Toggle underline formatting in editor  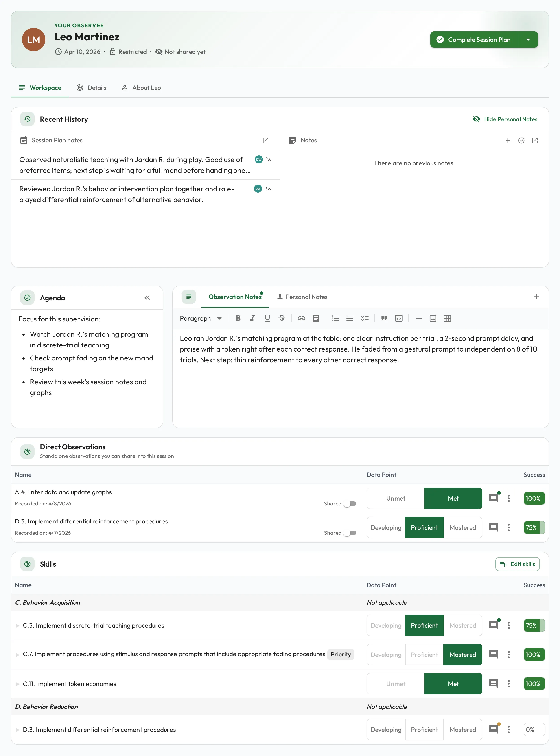(x=267, y=318)
